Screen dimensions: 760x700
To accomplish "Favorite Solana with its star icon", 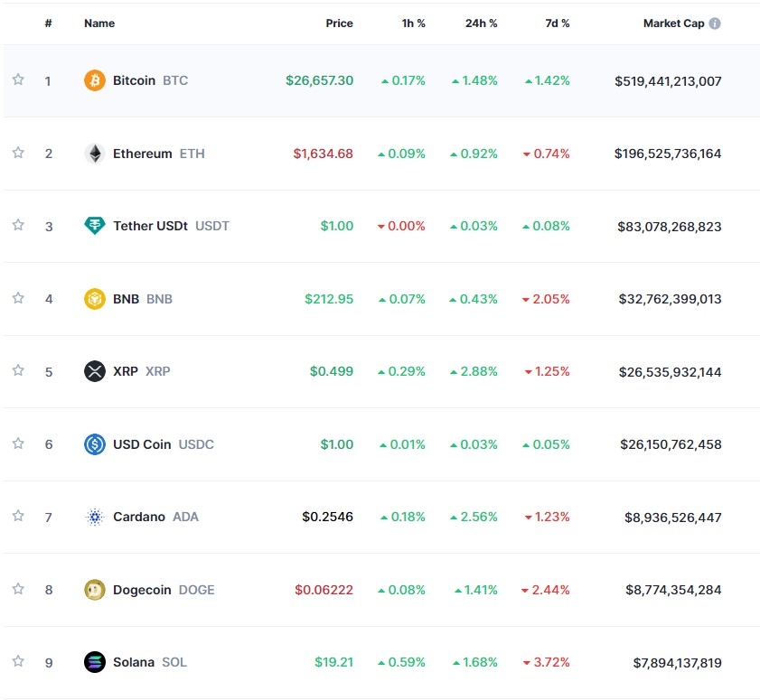I will 18,661.
